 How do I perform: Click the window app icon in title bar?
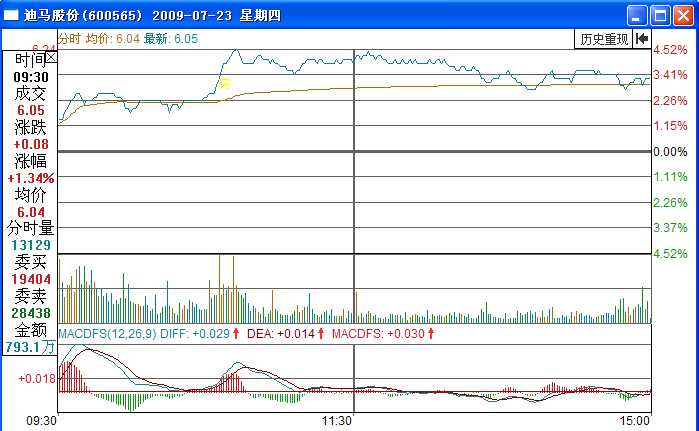[x=11, y=16]
